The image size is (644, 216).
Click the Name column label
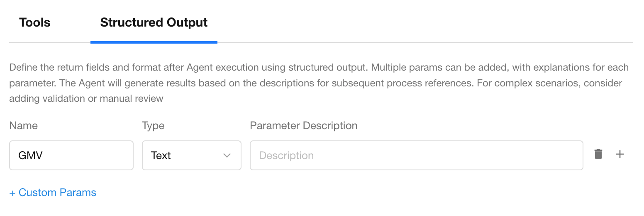click(23, 125)
